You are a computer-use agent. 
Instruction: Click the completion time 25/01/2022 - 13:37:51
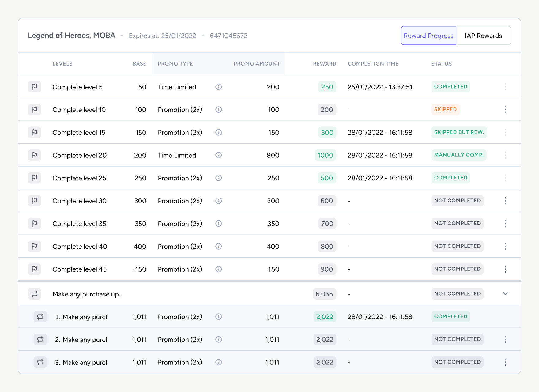[380, 87]
